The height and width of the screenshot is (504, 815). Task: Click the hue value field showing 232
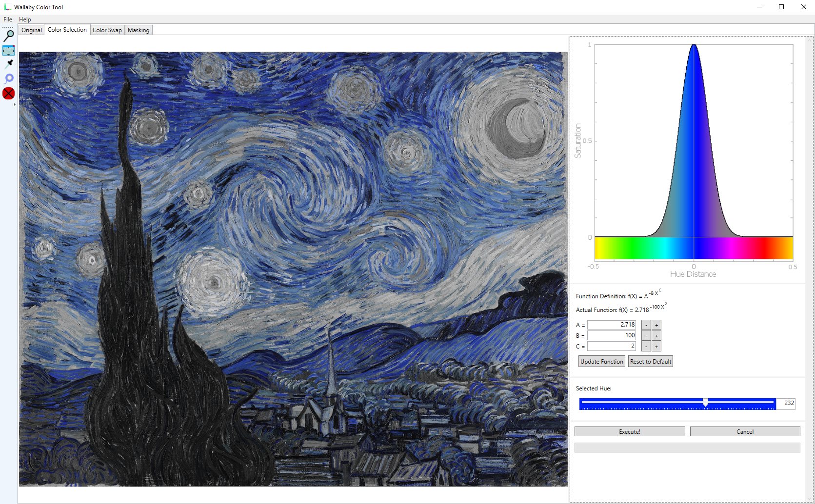click(786, 403)
